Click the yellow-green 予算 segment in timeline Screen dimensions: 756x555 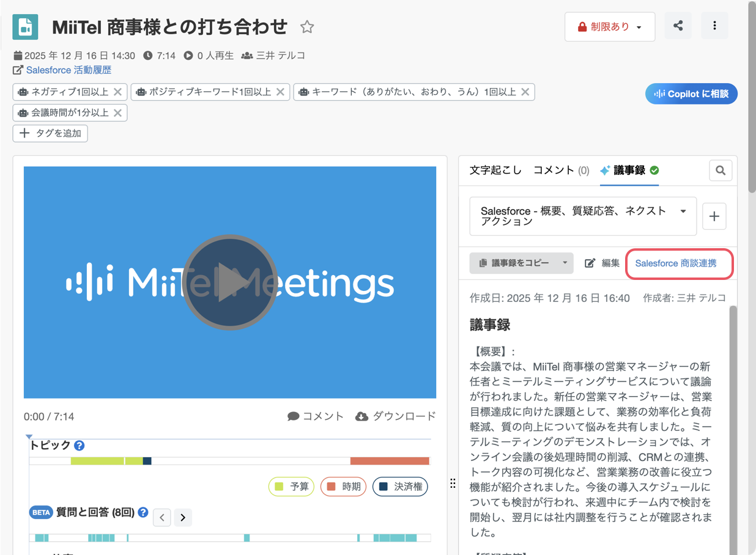click(x=97, y=461)
